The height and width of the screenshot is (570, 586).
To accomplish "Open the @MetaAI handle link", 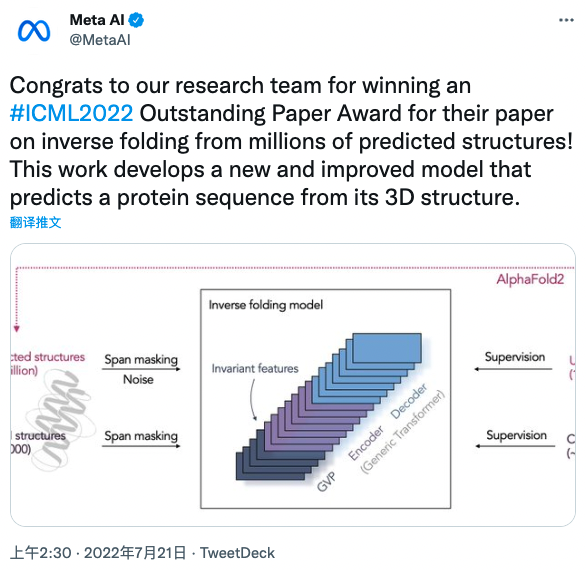I will [100, 40].
